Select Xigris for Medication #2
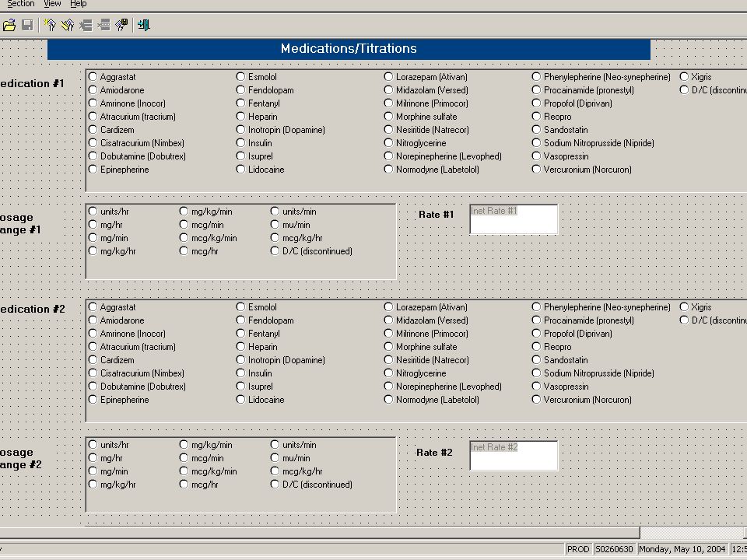The image size is (747, 560). pyautogui.click(x=684, y=307)
